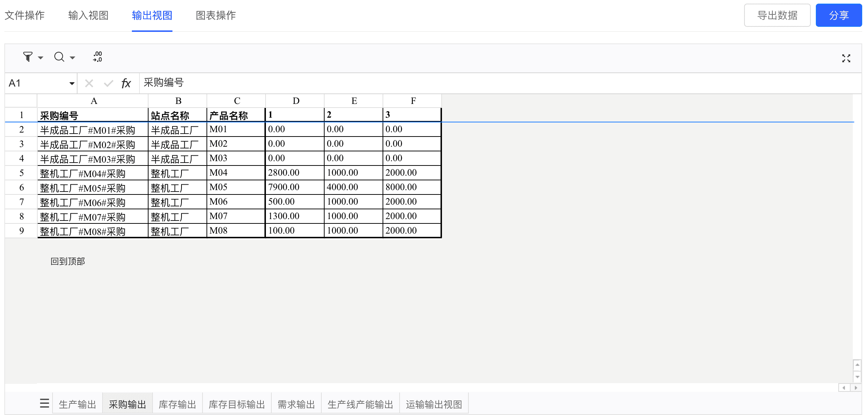868x415 pixels.
Task: Click the confirm formula checkmark icon
Action: (x=108, y=83)
